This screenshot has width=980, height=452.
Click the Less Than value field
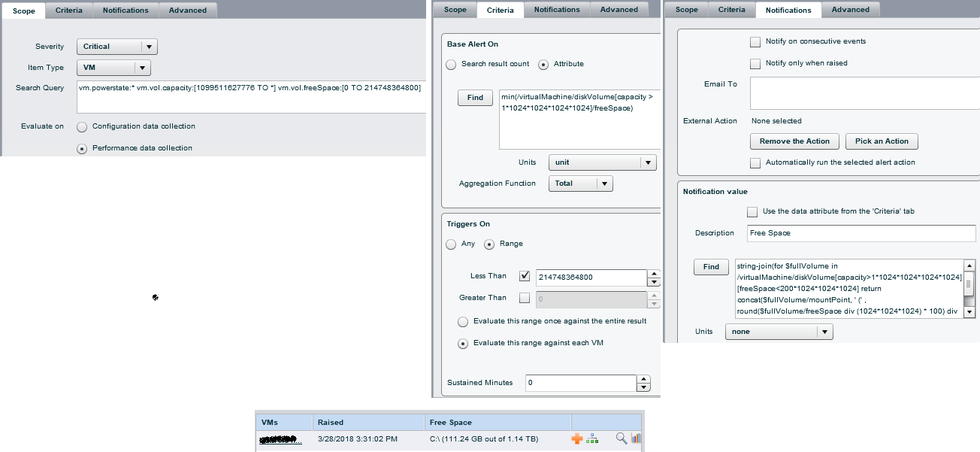pos(591,278)
